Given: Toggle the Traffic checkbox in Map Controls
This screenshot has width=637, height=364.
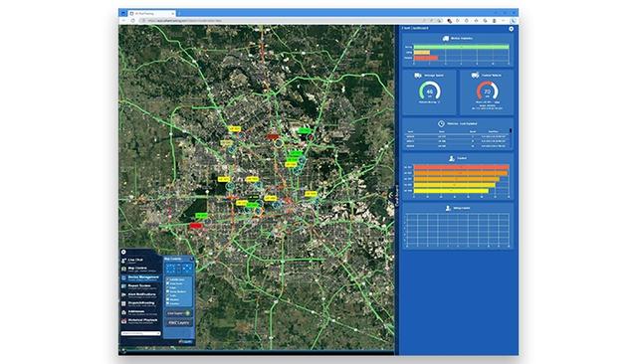Looking at the screenshot, I should 167,295.
